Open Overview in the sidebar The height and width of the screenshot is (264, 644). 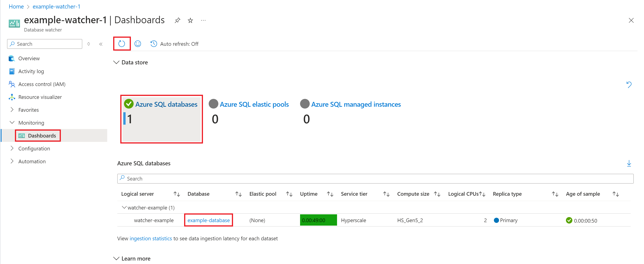pos(29,58)
